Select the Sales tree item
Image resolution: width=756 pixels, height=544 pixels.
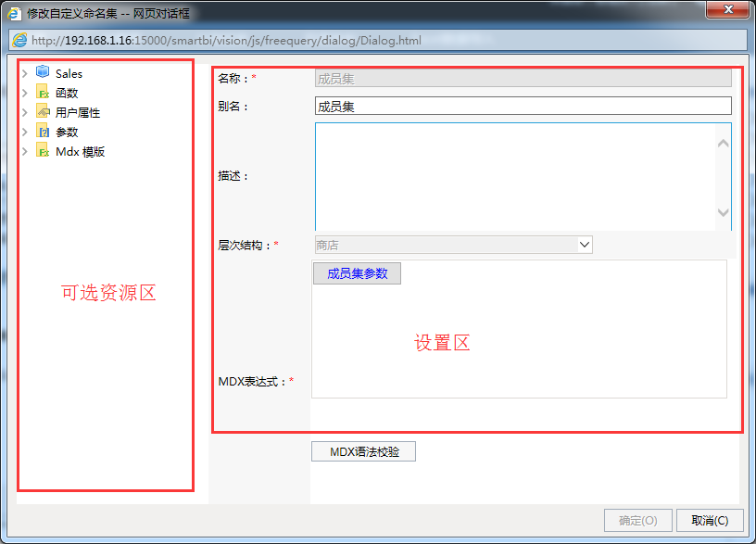69,74
